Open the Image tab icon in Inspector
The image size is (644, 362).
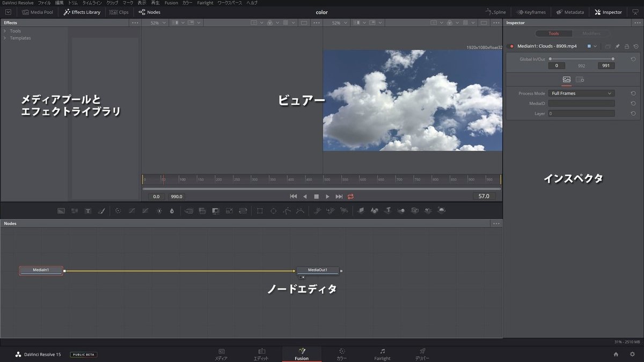[x=566, y=79]
